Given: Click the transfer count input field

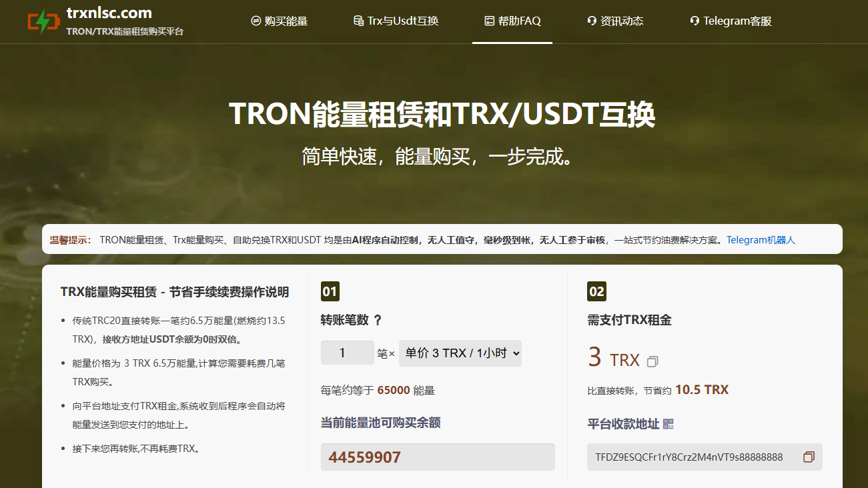Looking at the screenshot, I should tap(347, 353).
